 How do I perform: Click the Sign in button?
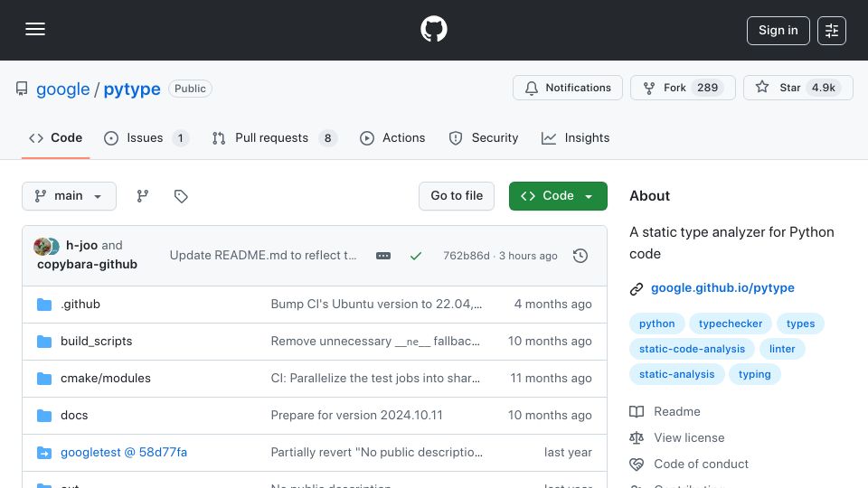pos(778,31)
